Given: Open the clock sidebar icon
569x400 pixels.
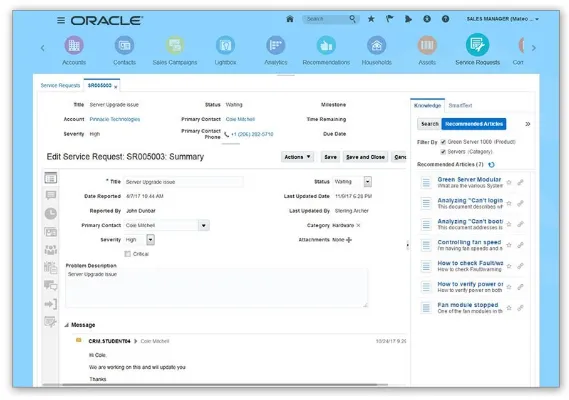Looking at the screenshot, I should click(51, 213).
